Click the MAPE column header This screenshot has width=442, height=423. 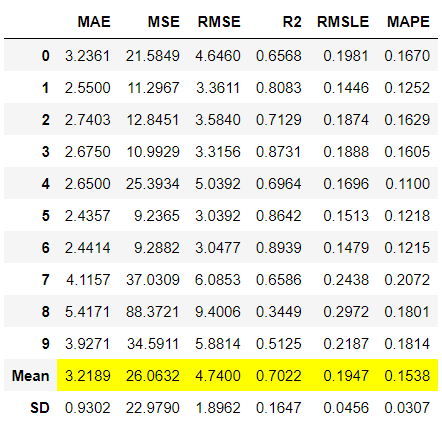click(408, 22)
